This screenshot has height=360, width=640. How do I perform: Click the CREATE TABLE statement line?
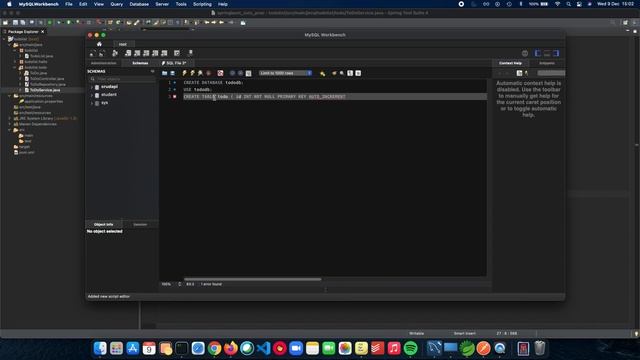tap(335, 97)
